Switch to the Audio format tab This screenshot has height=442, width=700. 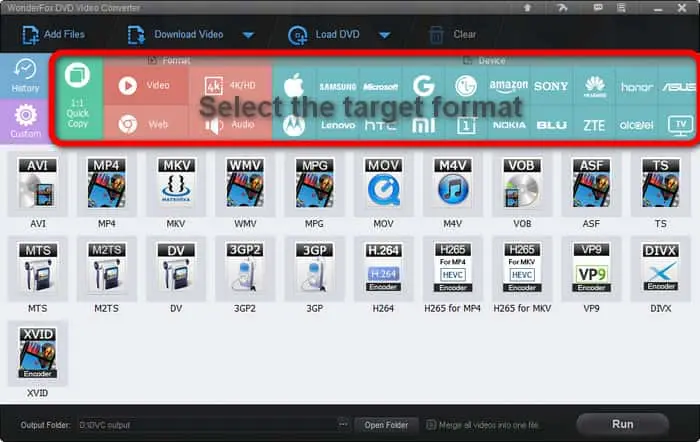click(x=230, y=125)
